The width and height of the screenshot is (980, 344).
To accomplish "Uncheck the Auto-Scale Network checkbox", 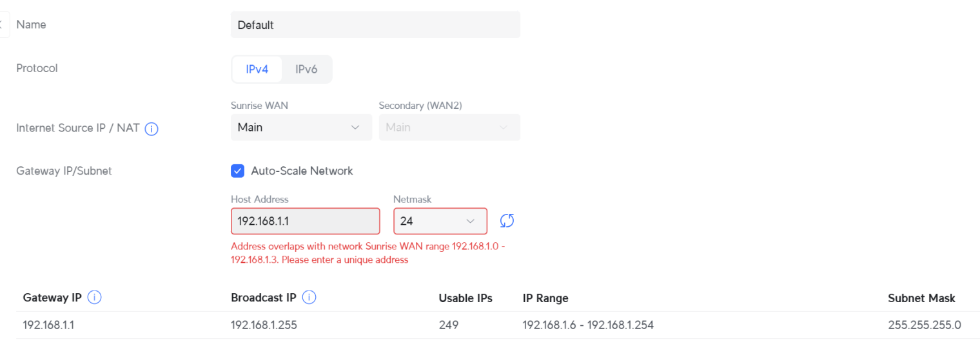I will coord(238,171).
